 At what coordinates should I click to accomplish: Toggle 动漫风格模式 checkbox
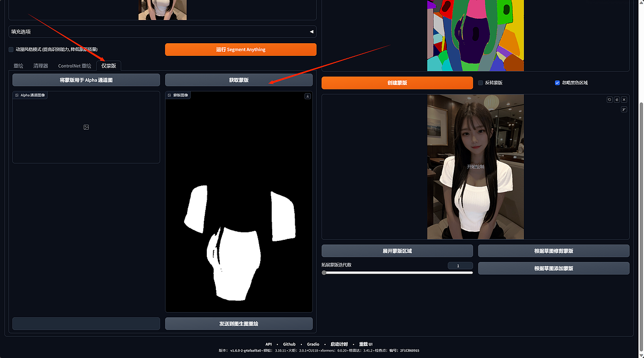(x=11, y=49)
